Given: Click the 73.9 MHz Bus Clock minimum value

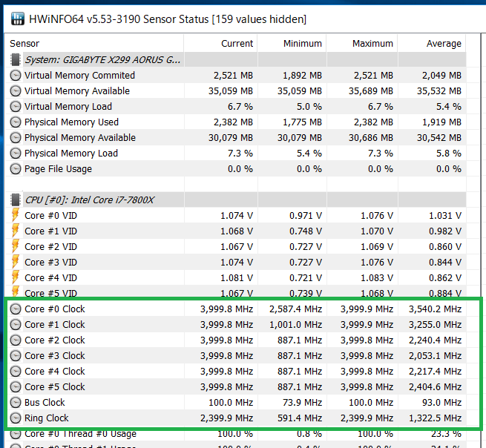Looking at the screenshot, I should click(302, 403).
